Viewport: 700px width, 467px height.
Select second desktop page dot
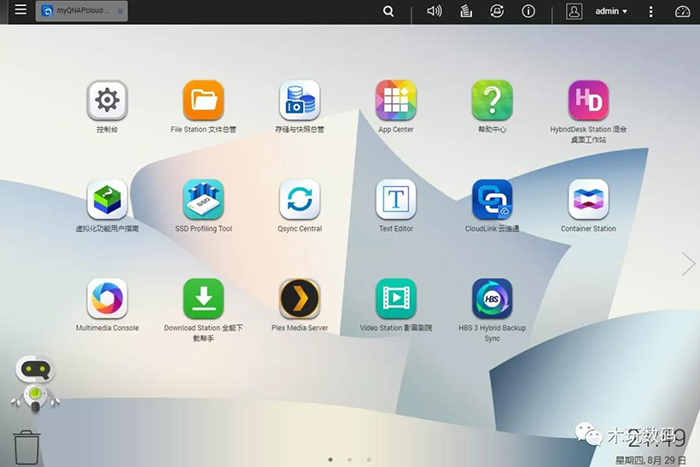350,459
